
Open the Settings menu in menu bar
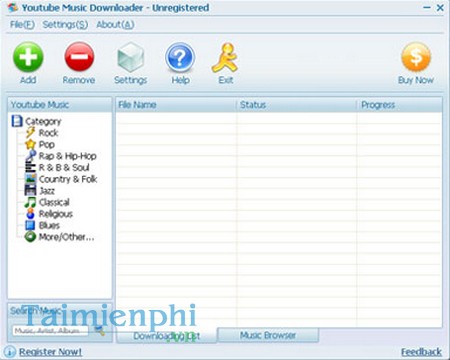[65, 24]
